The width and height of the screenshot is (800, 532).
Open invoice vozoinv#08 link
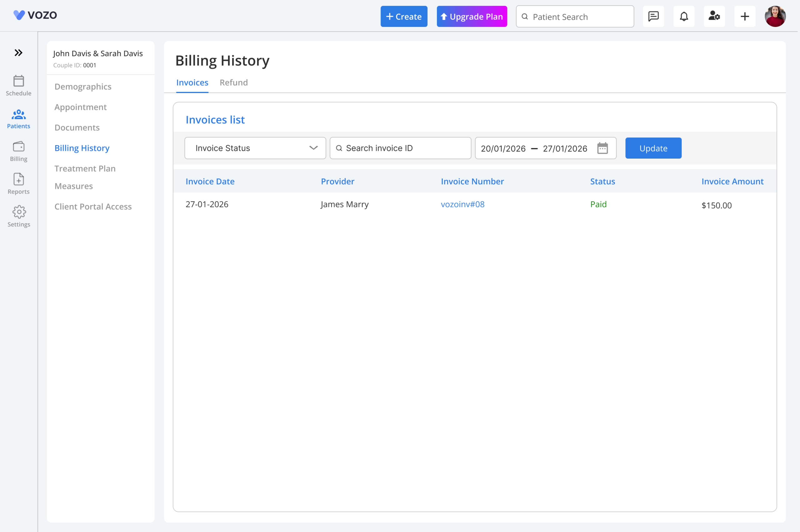[462, 204]
